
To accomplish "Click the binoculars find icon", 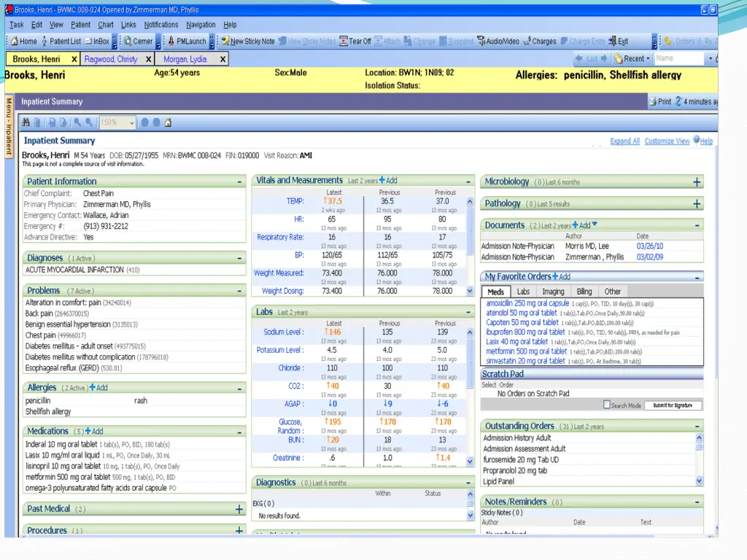I will 26,122.
